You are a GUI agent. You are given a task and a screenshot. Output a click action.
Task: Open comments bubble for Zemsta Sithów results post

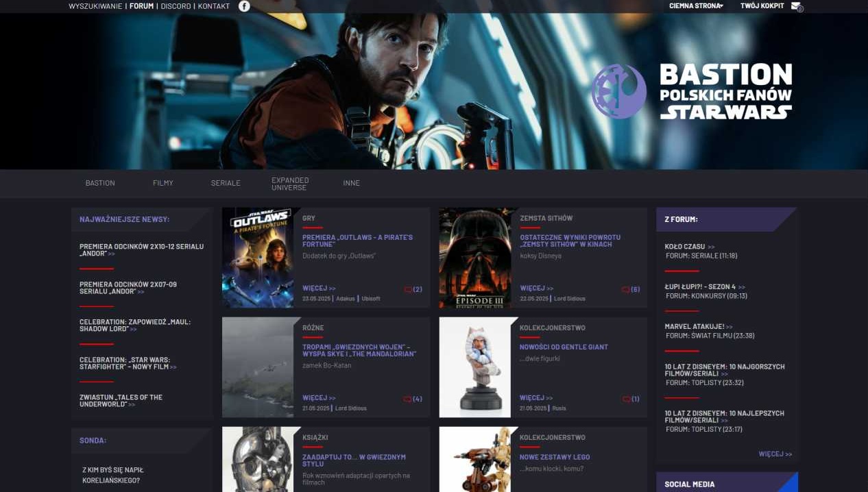point(631,289)
